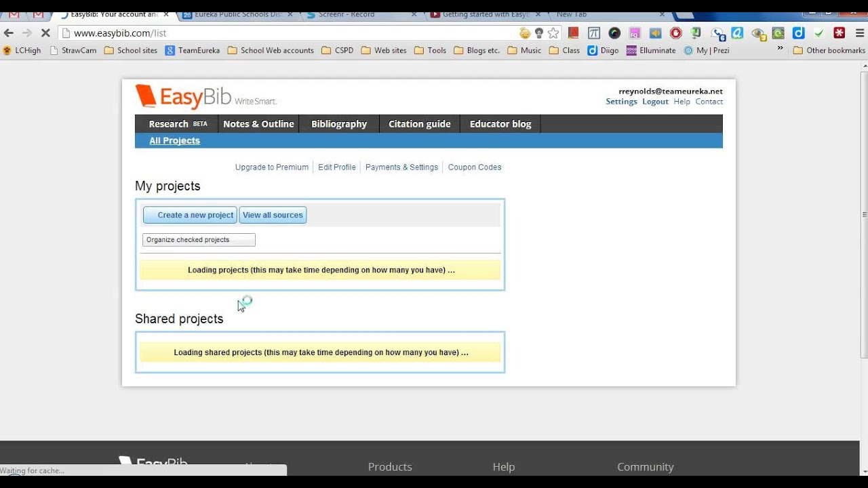Image resolution: width=868 pixels, height=488 pixels.
Task: Expand the School Web accounts folder
Action: point(271,50)
